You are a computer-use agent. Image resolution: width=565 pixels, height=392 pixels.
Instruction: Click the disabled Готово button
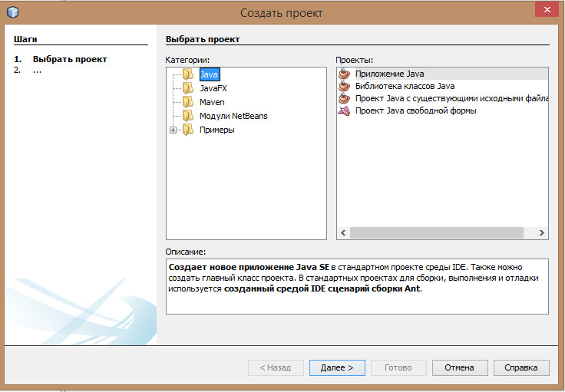point(398,367)
